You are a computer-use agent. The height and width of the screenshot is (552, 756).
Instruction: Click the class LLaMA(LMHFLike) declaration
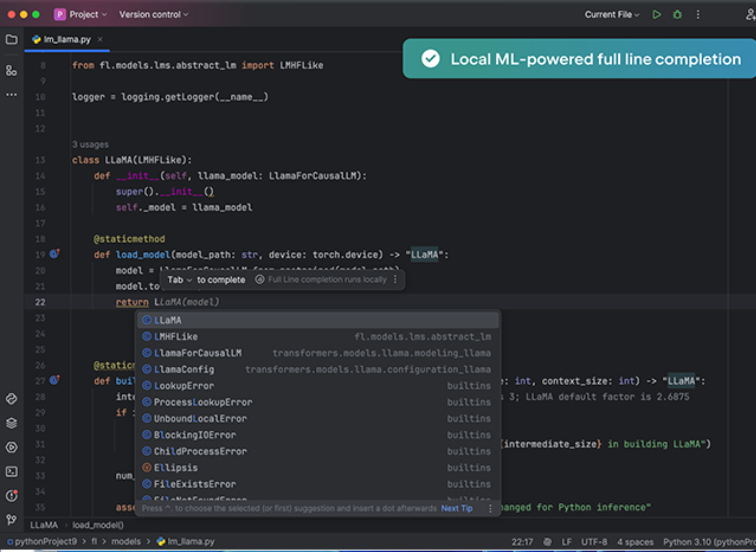point(132,160)
